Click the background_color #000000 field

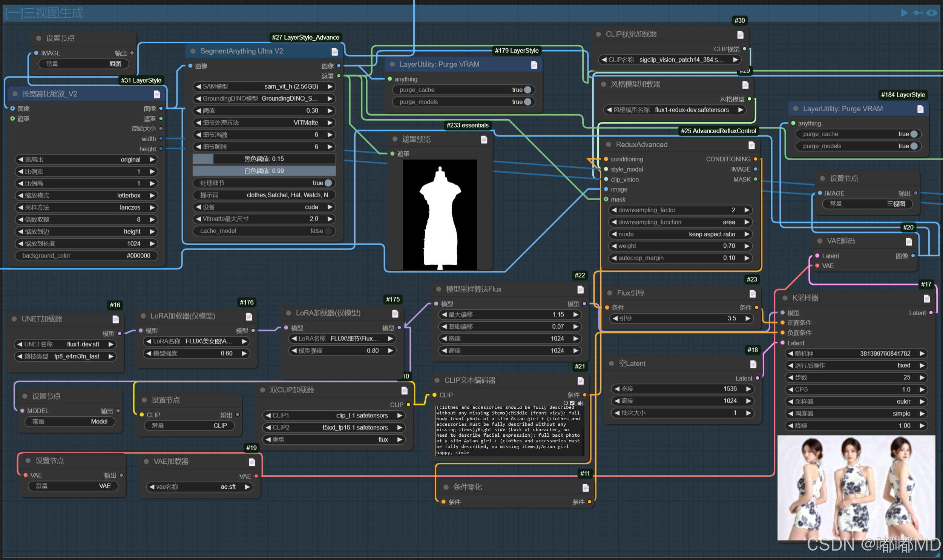point(86,255)
